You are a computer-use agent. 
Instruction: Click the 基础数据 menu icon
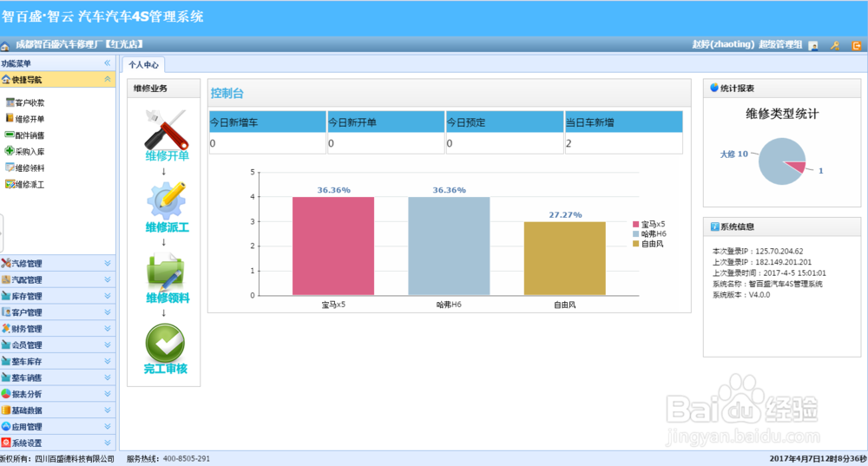tap(6, 410)
